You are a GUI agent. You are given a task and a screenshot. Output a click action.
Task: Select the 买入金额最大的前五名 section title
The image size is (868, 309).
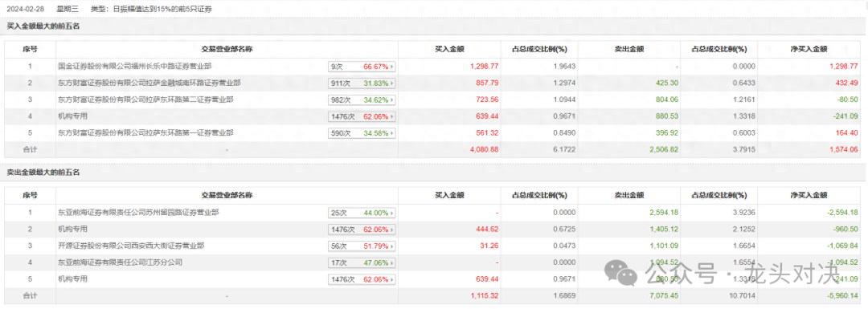(43, 26)
